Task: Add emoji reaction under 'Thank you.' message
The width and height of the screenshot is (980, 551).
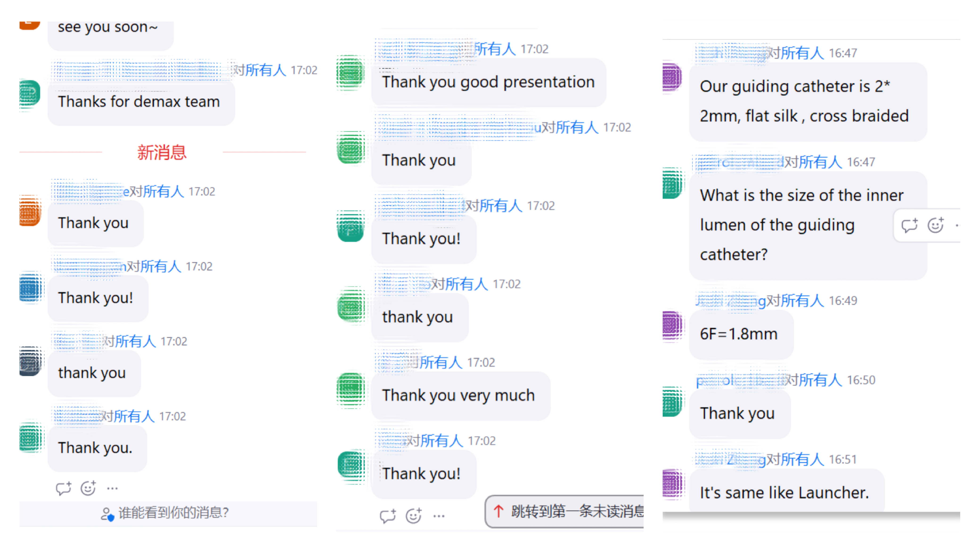Action: point(88,488)
